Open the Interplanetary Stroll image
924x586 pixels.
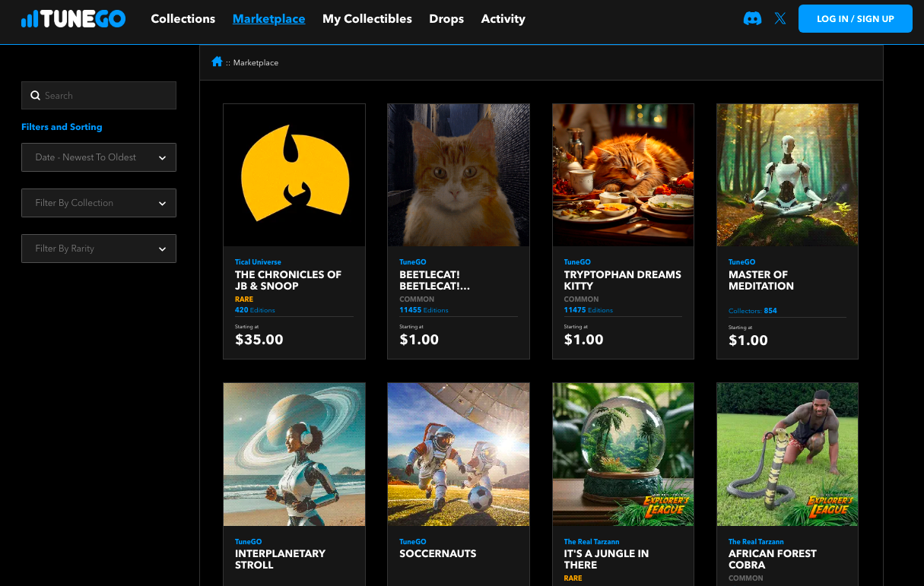(294, 454)
